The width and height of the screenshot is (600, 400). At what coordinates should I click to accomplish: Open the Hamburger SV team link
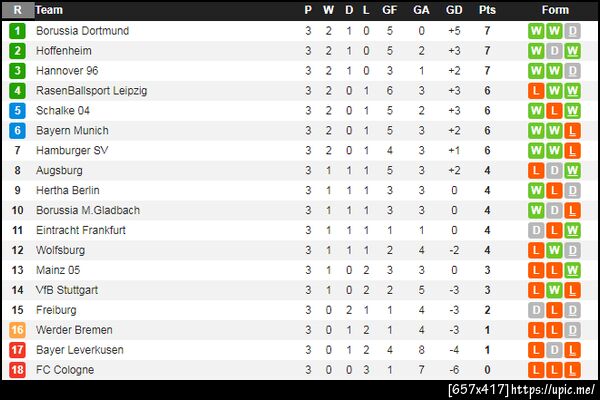coord(72,151)
